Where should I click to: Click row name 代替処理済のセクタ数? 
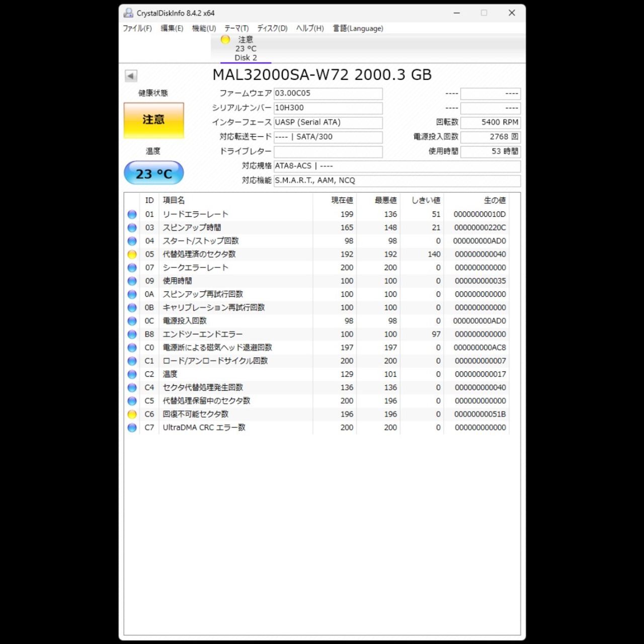[x=199, y=254]
